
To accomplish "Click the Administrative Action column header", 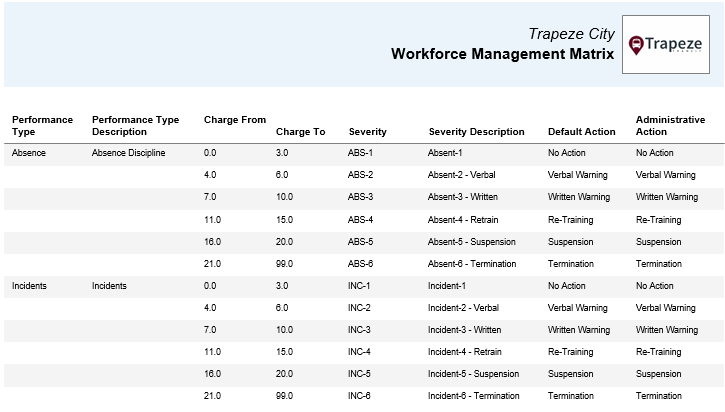I will [x=670, y=126].
